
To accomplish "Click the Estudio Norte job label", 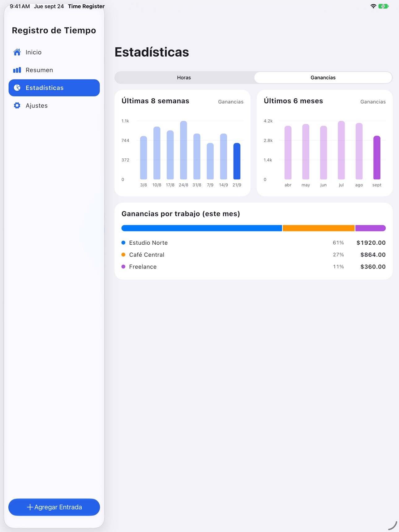I will (148, 243).
